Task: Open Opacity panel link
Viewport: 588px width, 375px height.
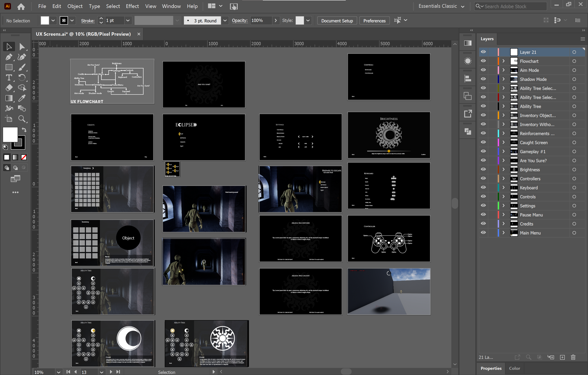Action: pyautogui.click(x=240, y=20)
